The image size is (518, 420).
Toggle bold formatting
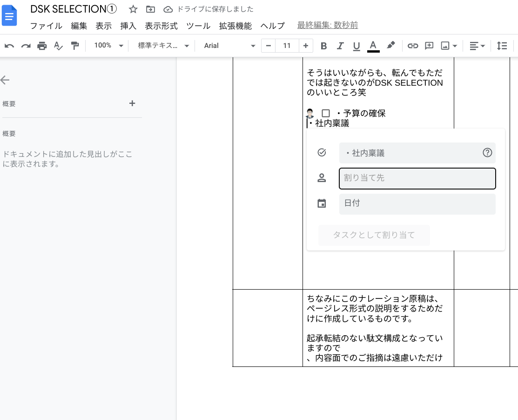tap(324, 46)
